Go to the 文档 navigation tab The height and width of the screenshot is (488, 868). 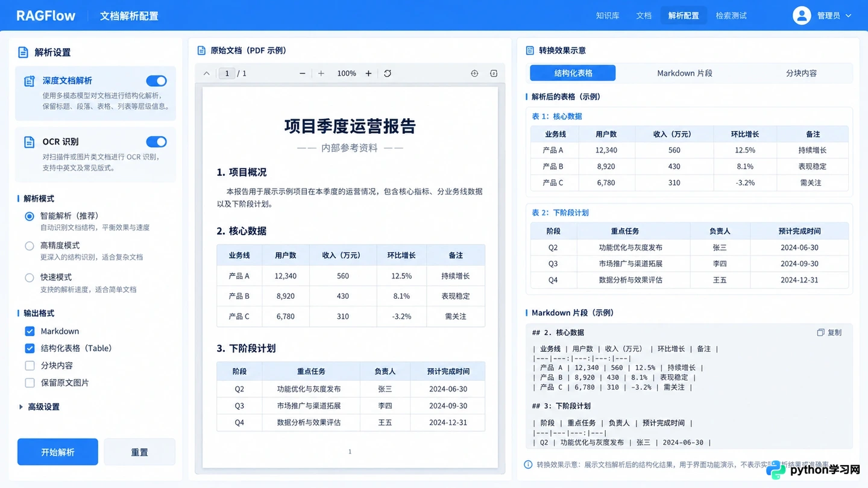[644, 16]
